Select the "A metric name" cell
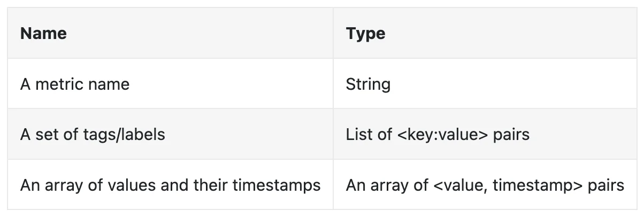 point(170,84)
